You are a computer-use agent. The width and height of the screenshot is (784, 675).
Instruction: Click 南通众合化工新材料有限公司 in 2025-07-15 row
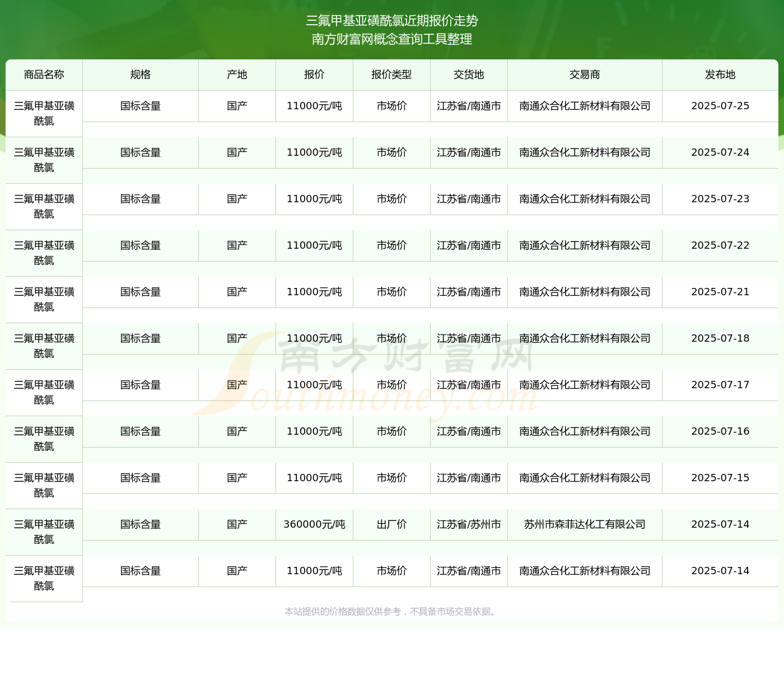click(x=585, y=478)
